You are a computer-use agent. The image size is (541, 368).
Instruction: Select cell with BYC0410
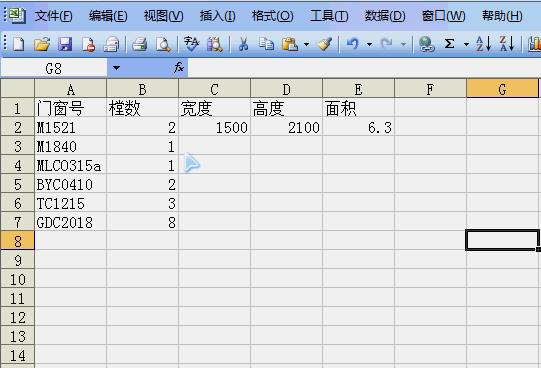[71, 184]
